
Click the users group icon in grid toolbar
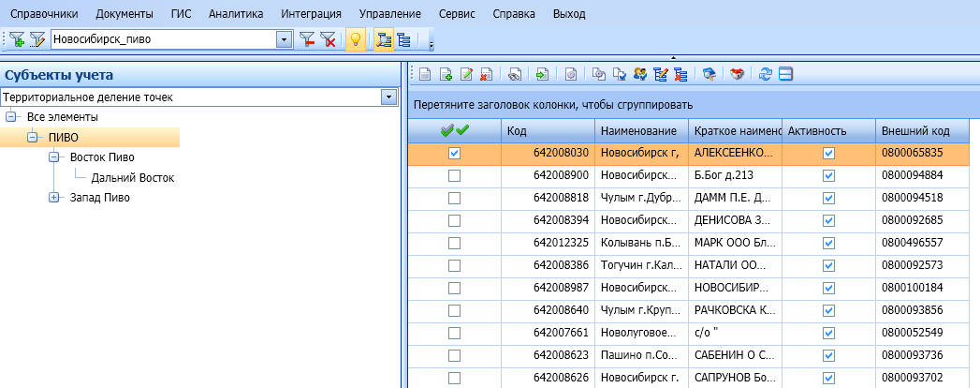tap(640, 74)
